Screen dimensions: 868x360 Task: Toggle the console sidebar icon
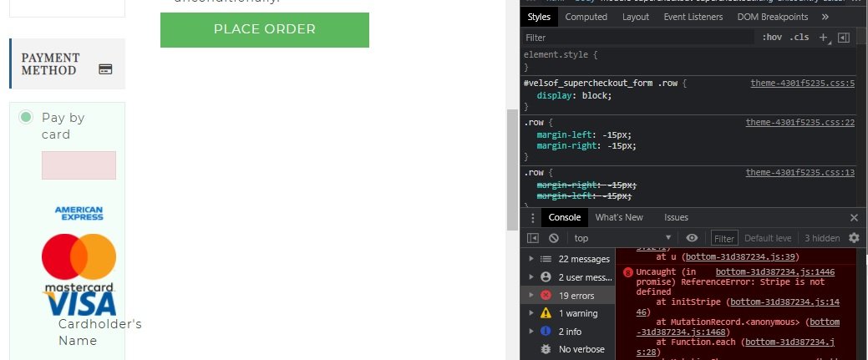point(532,238)
